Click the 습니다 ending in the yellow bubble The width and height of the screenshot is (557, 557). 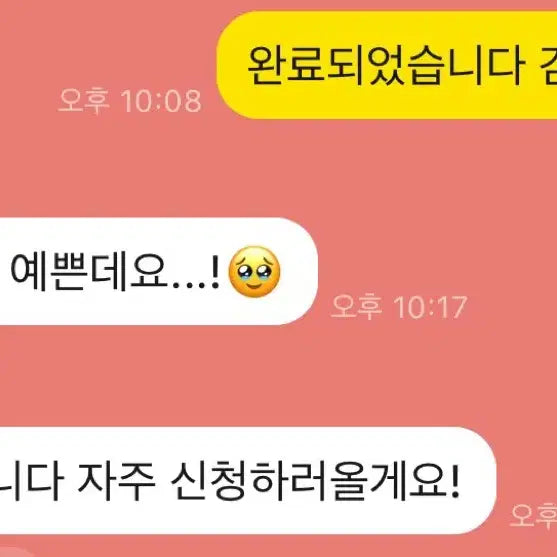467,66
